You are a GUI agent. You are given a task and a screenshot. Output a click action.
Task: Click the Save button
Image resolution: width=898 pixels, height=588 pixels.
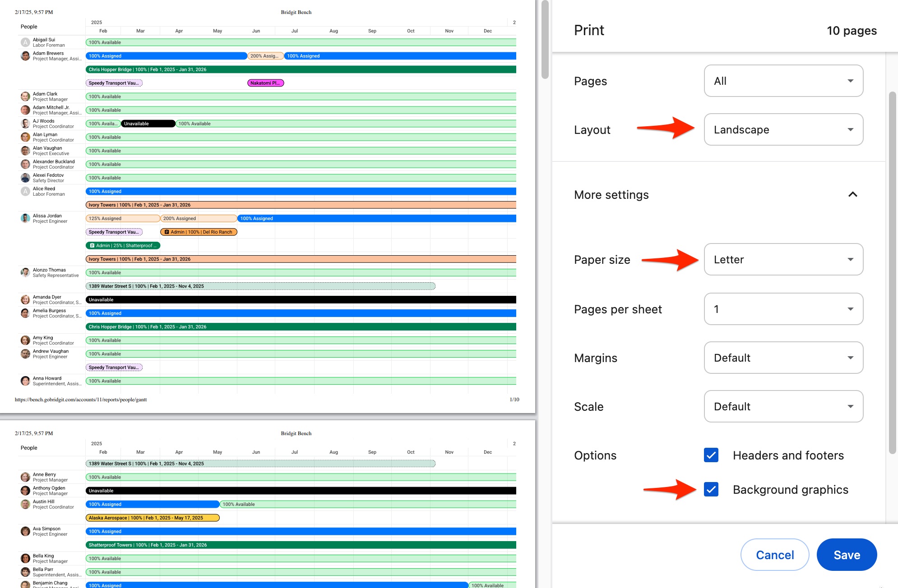click(847, 555)
